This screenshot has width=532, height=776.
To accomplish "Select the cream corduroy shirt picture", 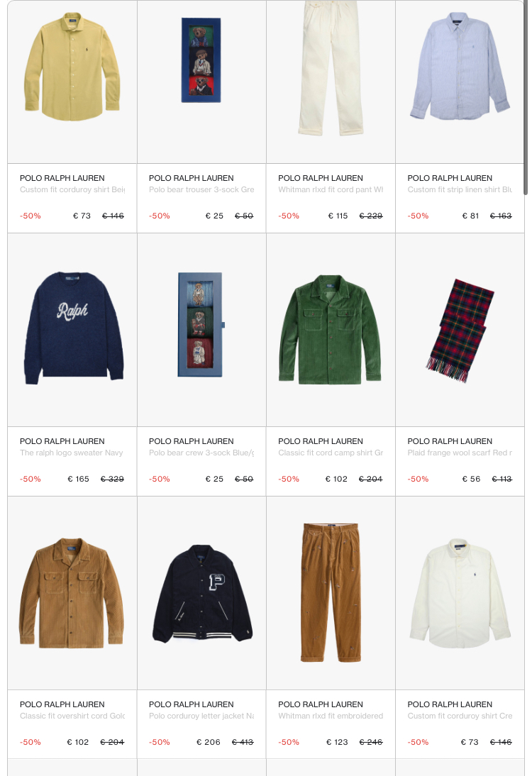I will pyautogui.click(x=460, y=593).
